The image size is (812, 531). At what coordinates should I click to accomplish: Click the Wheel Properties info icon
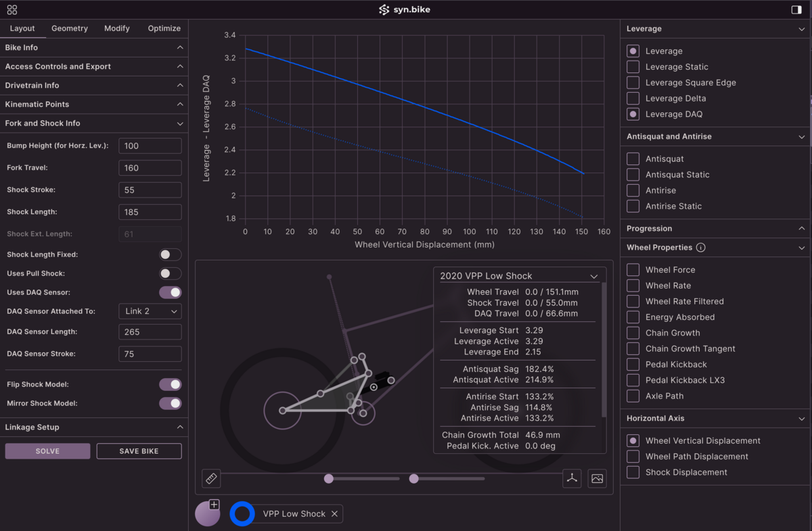coord(700,248)
